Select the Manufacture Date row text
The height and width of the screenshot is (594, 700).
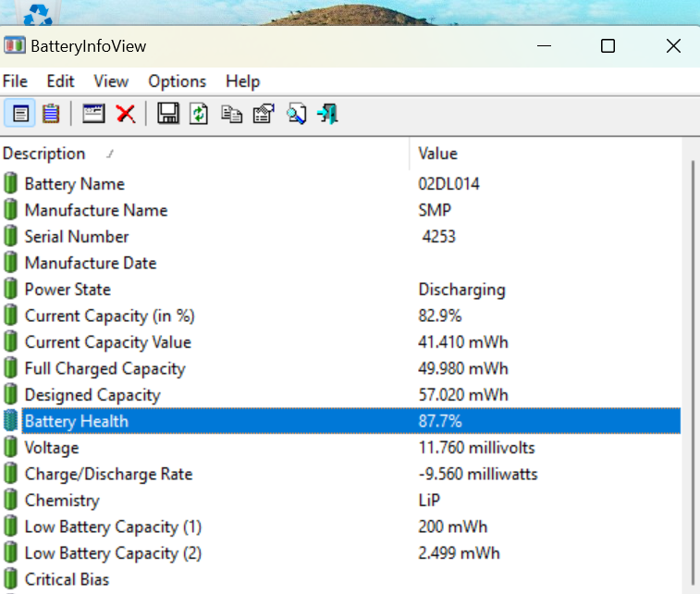tap(91, 263)
